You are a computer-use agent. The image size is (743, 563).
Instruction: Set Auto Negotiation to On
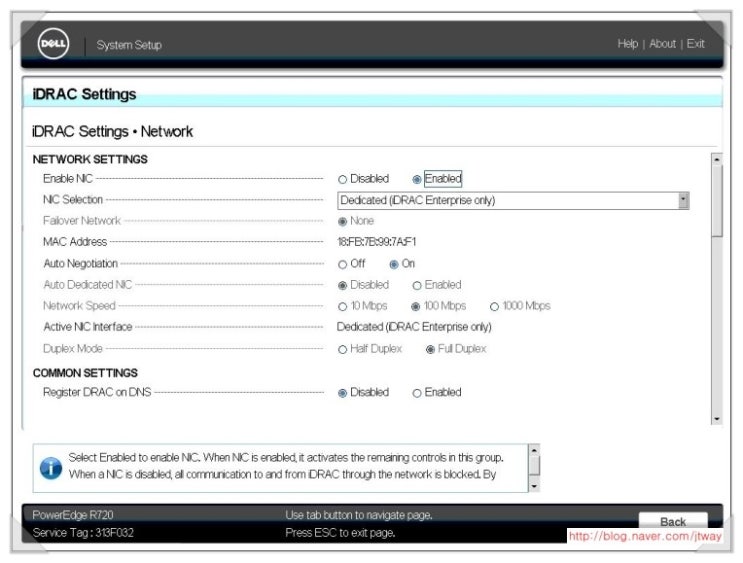(x=394, y=264)
